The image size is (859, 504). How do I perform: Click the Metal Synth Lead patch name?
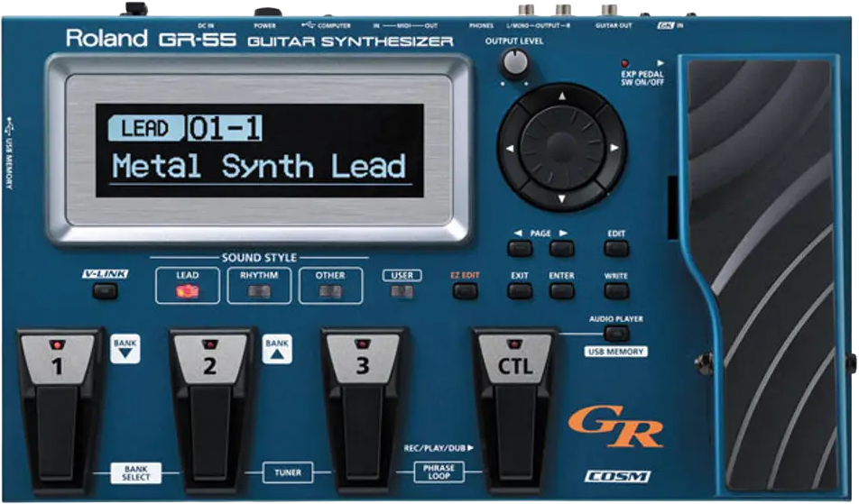[259, 167]
